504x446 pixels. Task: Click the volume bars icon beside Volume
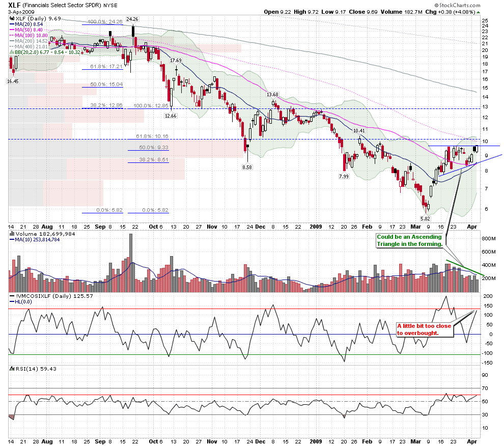coord(12,234)
